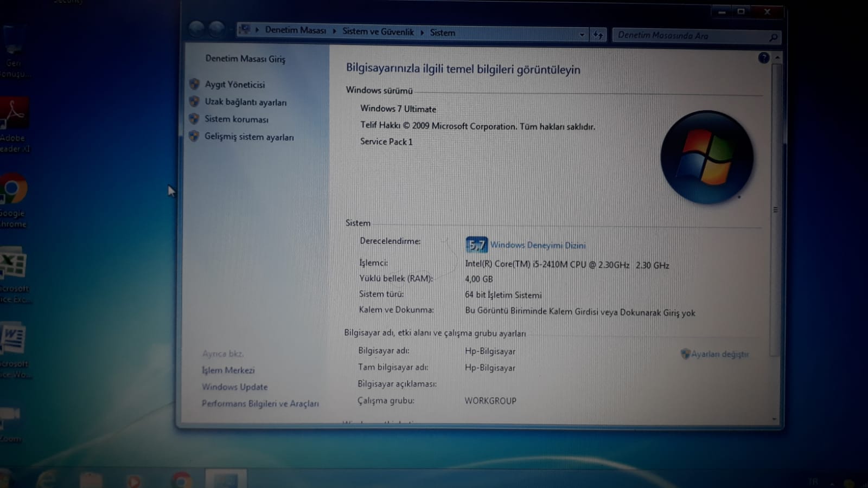Image resolution: width=868 pixels, height=488 pixels.
Task: Expand the arrow before Denetim Masası breadcrumb
Action: [x=257, y=30]
